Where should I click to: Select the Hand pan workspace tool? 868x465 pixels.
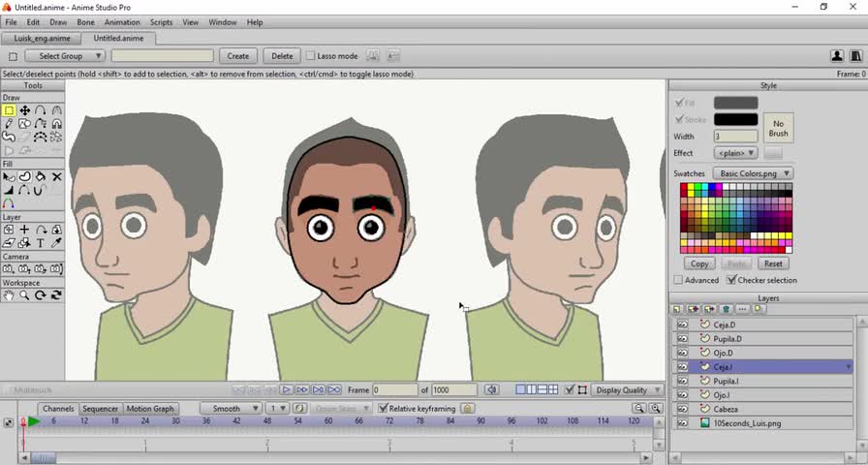click(9, 295)
